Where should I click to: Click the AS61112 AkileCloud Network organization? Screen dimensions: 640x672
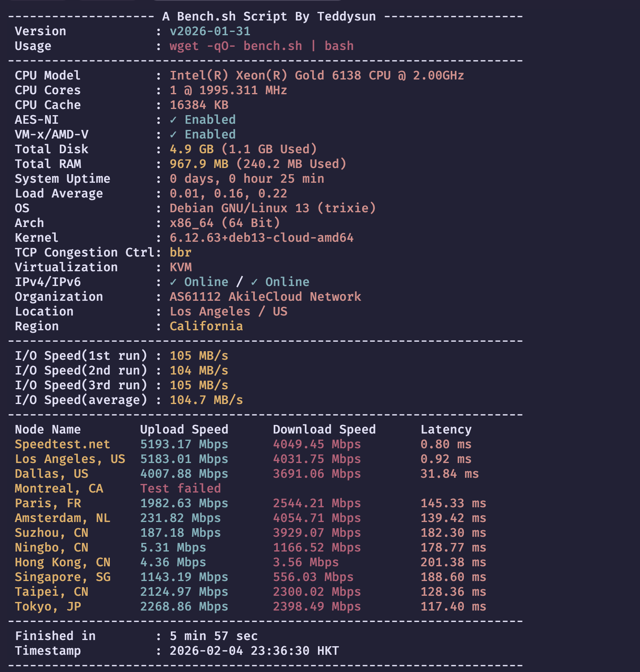(266, 297)
